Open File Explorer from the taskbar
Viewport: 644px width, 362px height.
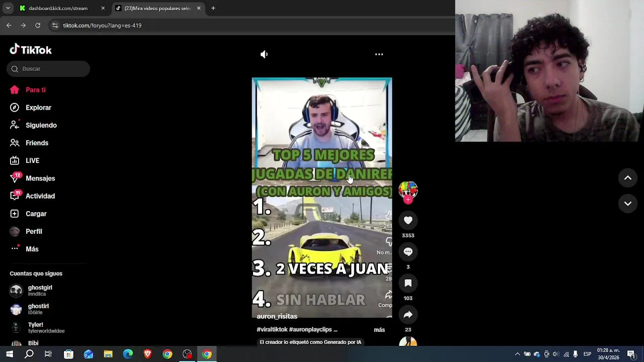click(108, 354)
